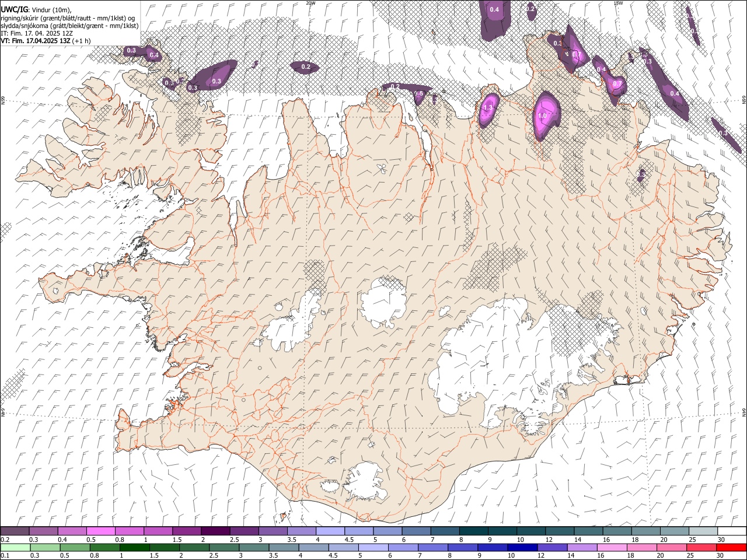The image size is (747, 560).
Task: Click the '20W' longitude label on the map's upper edge
Action: point(310,3)
